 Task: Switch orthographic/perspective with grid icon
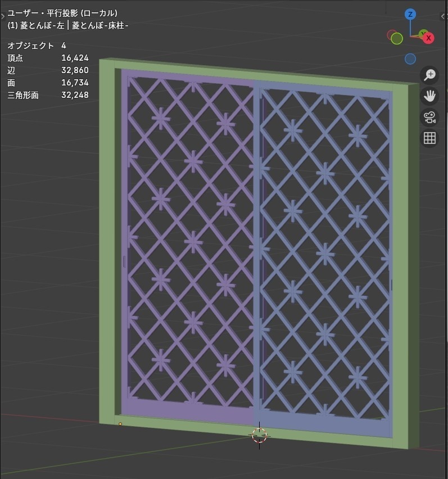pos(429,138)
